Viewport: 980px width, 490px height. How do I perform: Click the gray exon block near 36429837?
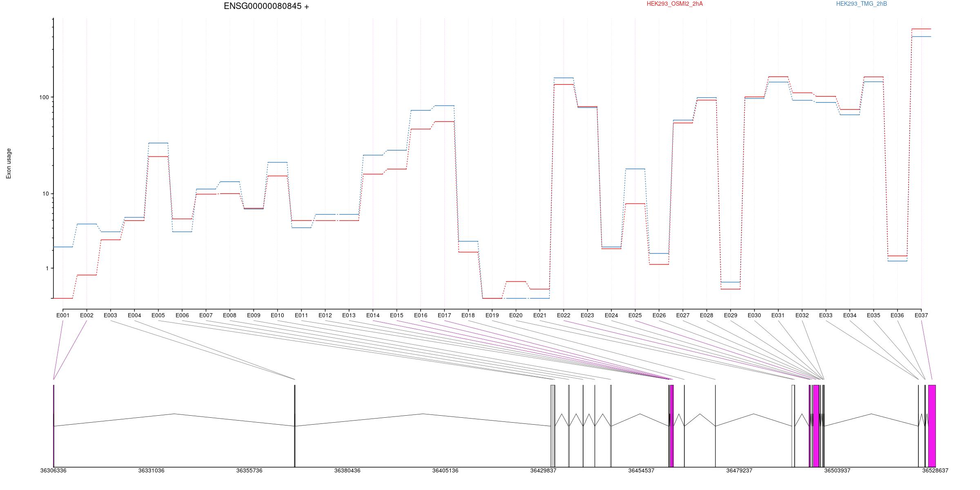(552, 426)
